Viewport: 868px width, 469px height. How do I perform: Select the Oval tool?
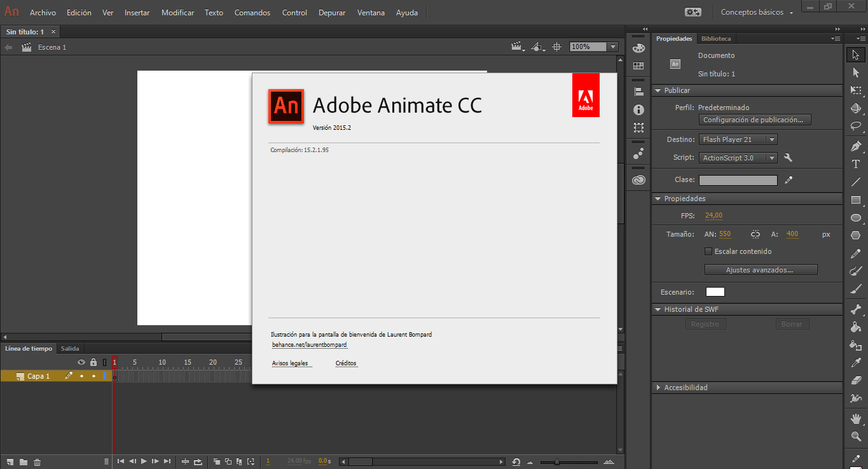[856, 218]
